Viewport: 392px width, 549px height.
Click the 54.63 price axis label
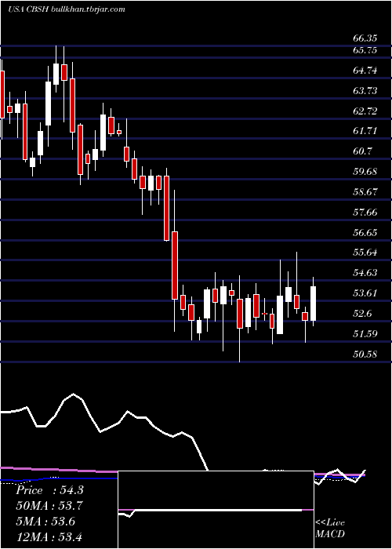tap(365, 273)
